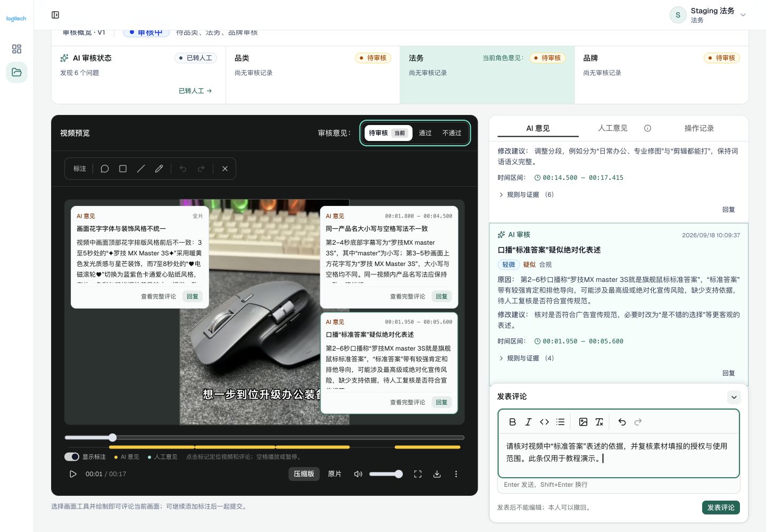Switch video to 原片
766x532 pixels.
[335, 474]
